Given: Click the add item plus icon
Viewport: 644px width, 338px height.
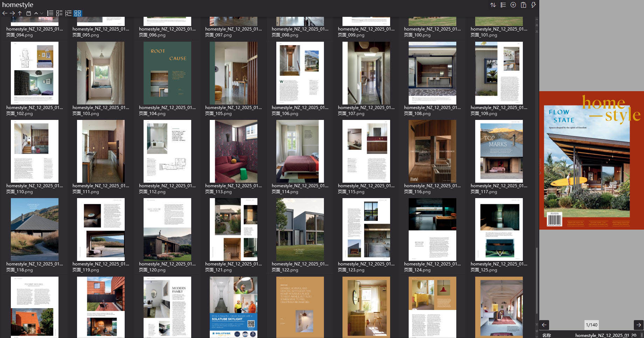Looking at the screenshot, I should click(x=513, y=5).
